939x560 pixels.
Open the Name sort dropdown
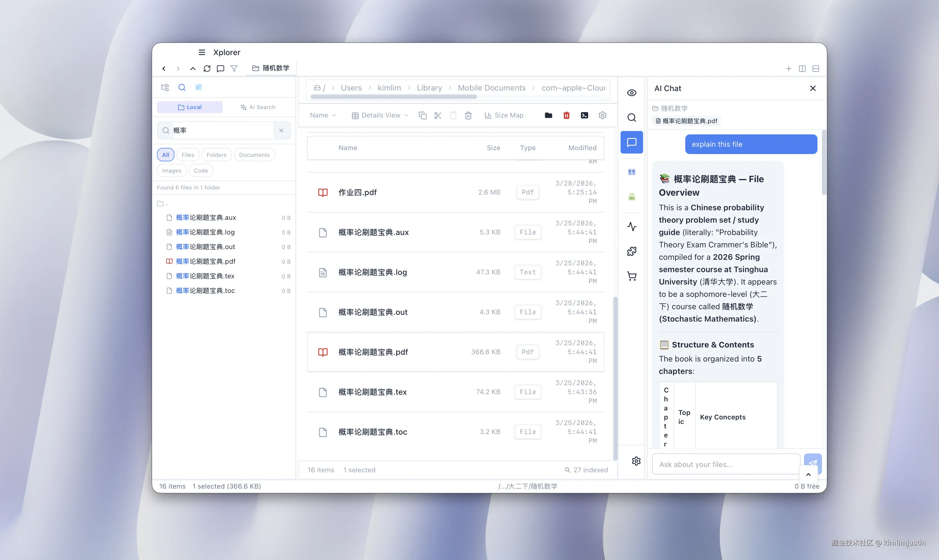(x=323, y=116)
